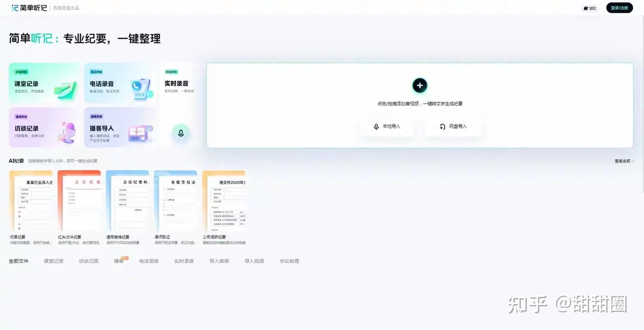
Task: Click the phone icon in 电话录音 card
Action: pos(142,89)
